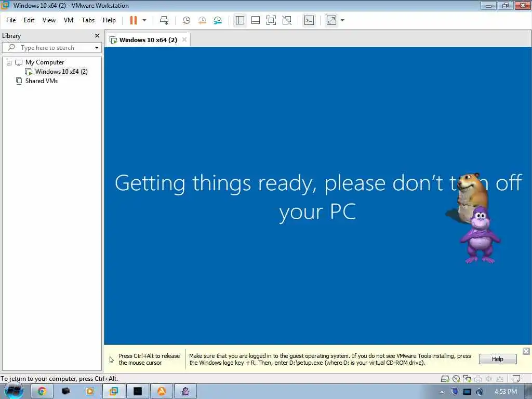Take a snapshot of this virtual machine

[x=187, y=20]
